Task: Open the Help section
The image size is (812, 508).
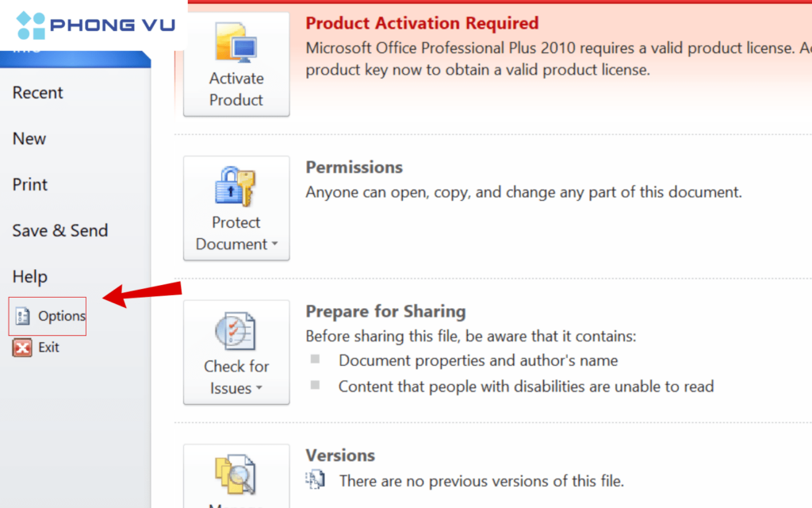Action: click(x=29, y=276)
